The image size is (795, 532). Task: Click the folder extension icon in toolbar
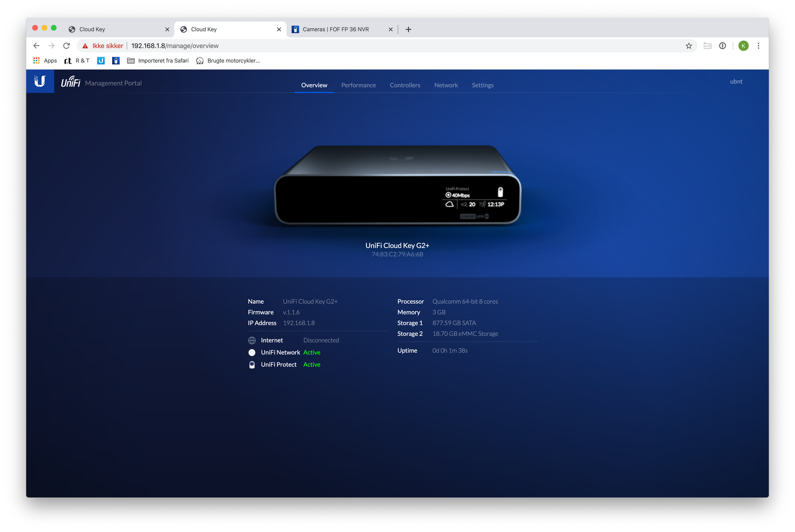tap(707, 46)
